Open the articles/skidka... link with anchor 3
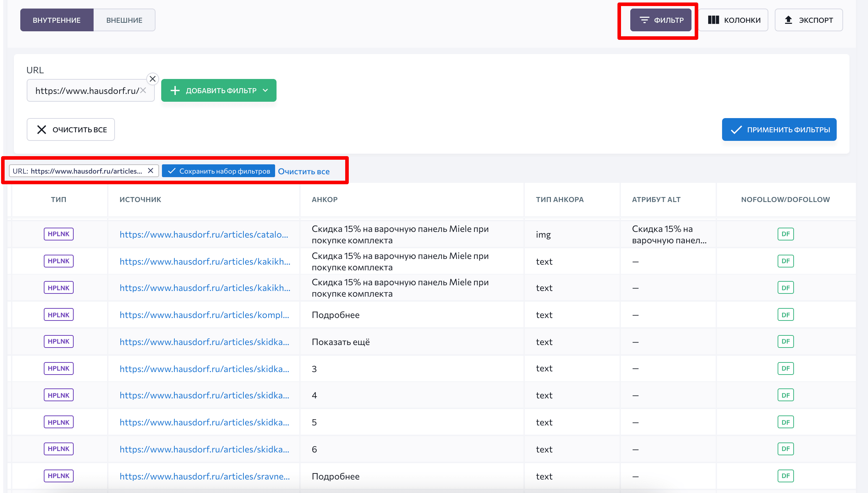This screenshot has height=493, width=868. 204,369
